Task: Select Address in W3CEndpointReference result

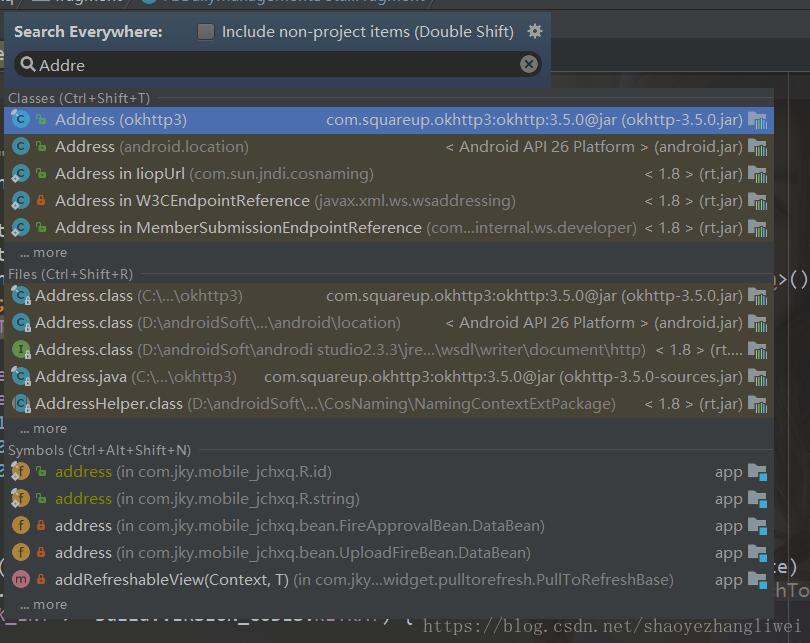Action: point(182,201)
